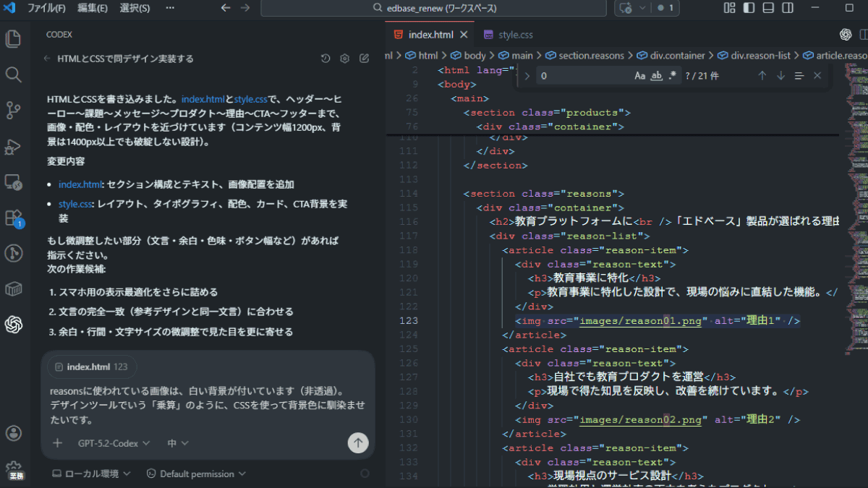Screen dimensions: 868x488
Task: Open the ファイル(F) menu
Action: coord(46,8)
